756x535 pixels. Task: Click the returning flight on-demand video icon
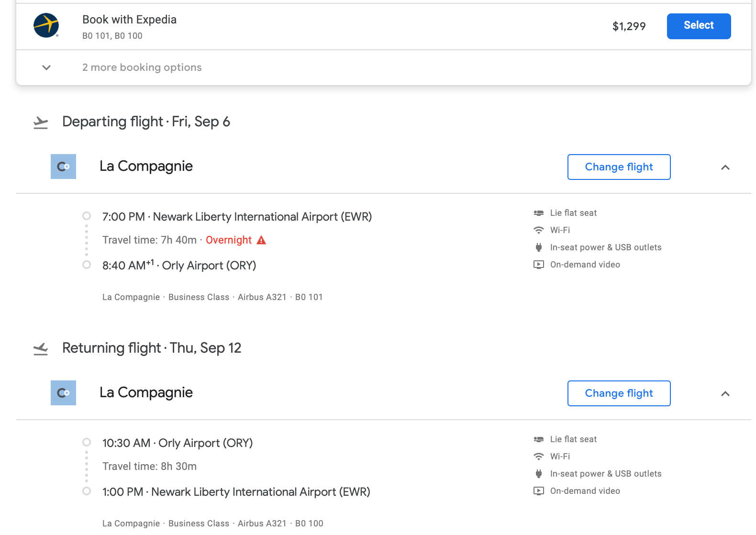539,491
